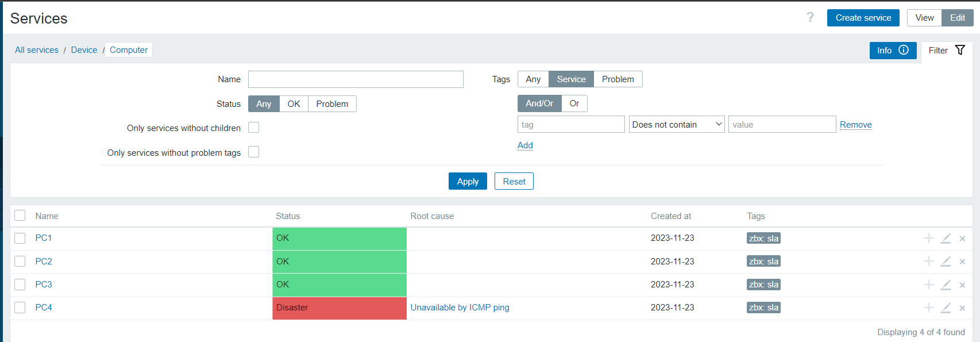Click the red Disaster status cell

tap(339, 308)
